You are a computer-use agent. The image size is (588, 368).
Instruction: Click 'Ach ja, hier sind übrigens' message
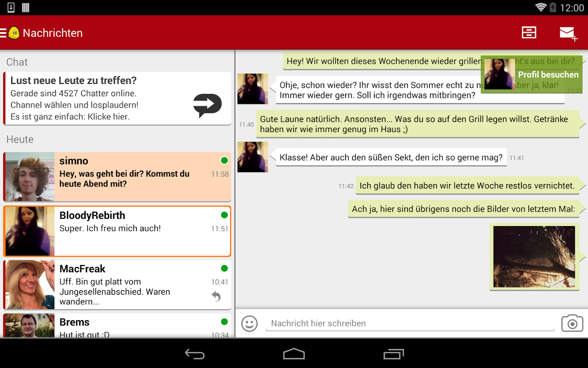click(463, 209)
